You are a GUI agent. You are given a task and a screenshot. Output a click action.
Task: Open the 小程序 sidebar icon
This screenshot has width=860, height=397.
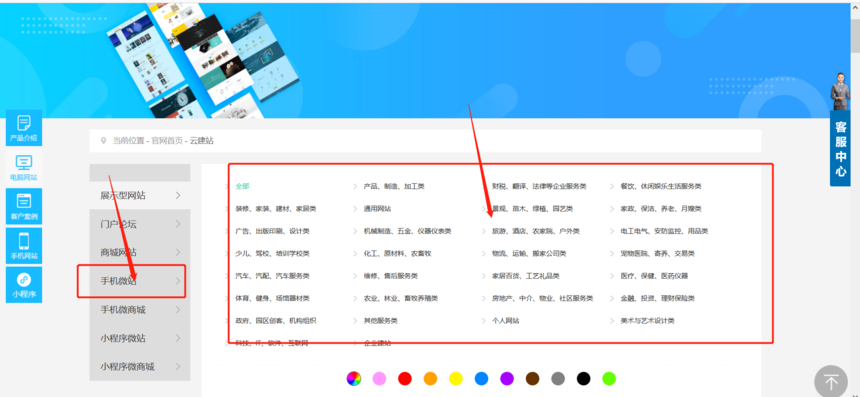(24, 285)
